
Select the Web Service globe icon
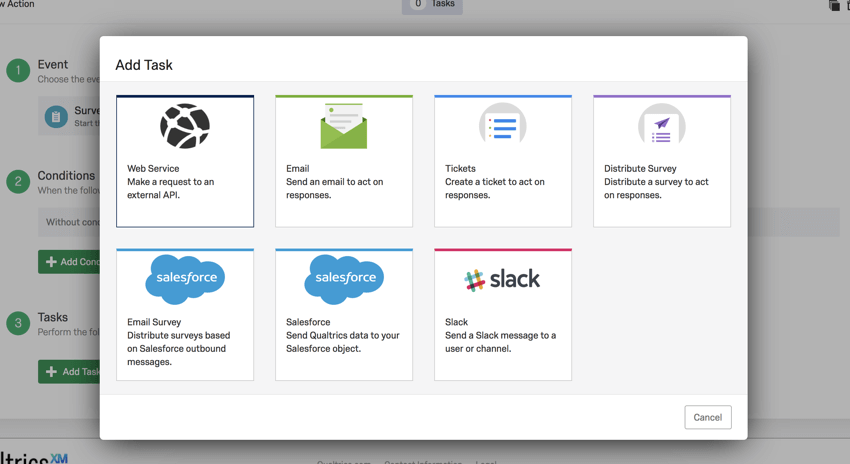(x=185, y=126)
